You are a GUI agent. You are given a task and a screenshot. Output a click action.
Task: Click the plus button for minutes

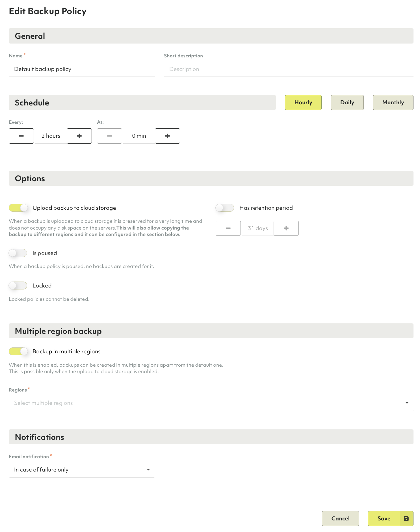pyautogui.click(x=167, y=136)
